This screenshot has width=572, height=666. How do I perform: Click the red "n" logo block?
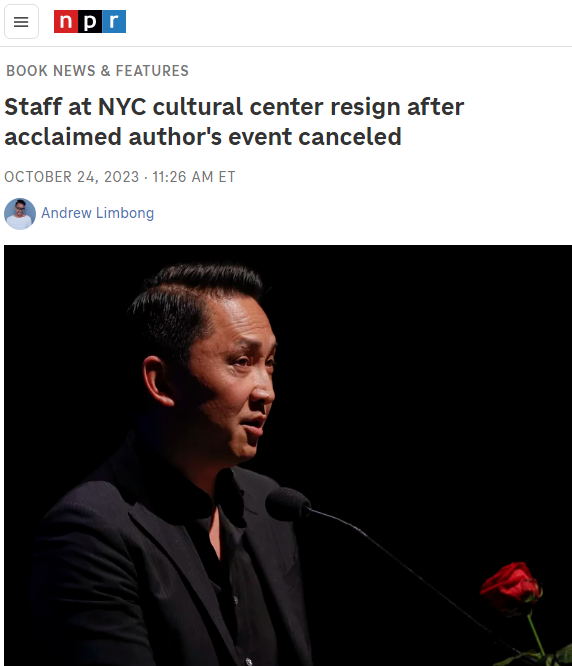66,22
